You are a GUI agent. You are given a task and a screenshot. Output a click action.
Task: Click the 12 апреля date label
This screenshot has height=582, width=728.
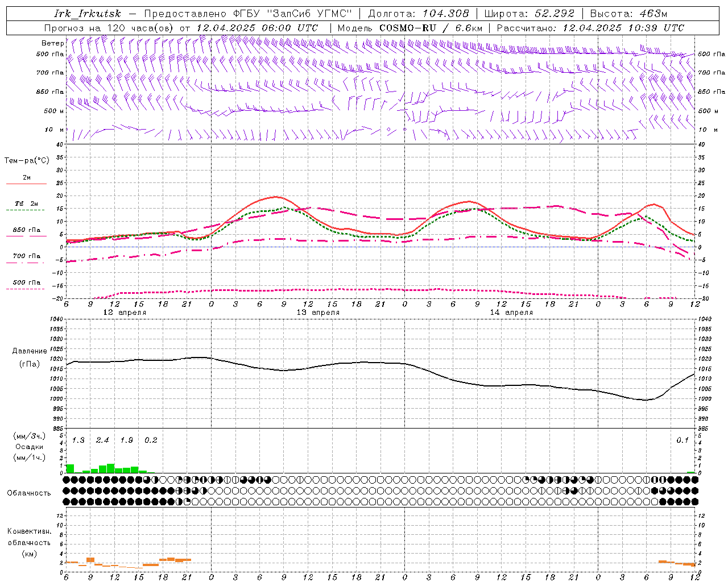coord(125,313)
